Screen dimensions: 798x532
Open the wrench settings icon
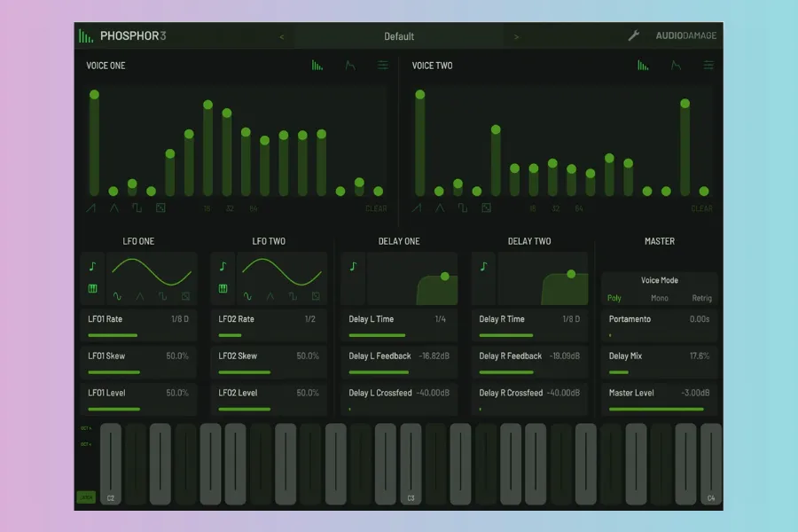click(633, 36)
